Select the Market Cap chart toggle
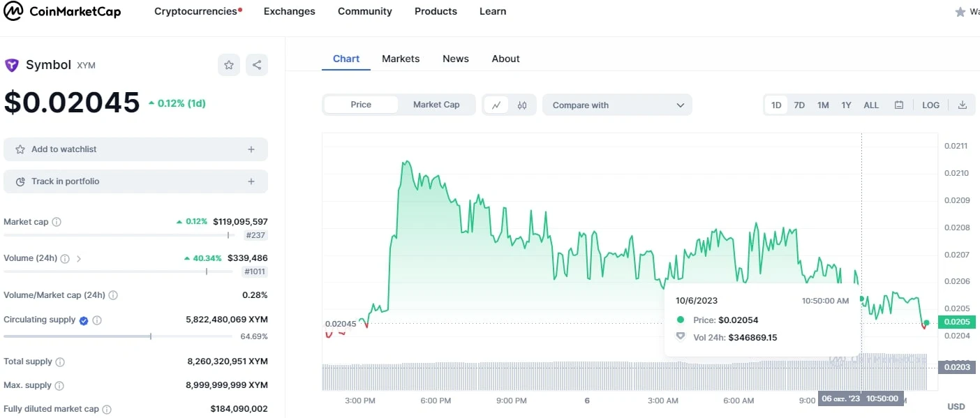 [x=436, y=105]
